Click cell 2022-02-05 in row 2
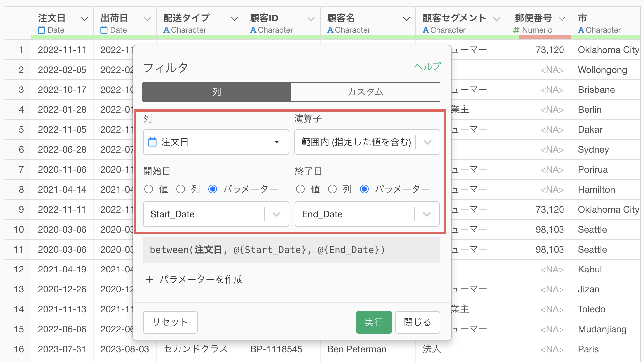 click(x=62, y=70)
